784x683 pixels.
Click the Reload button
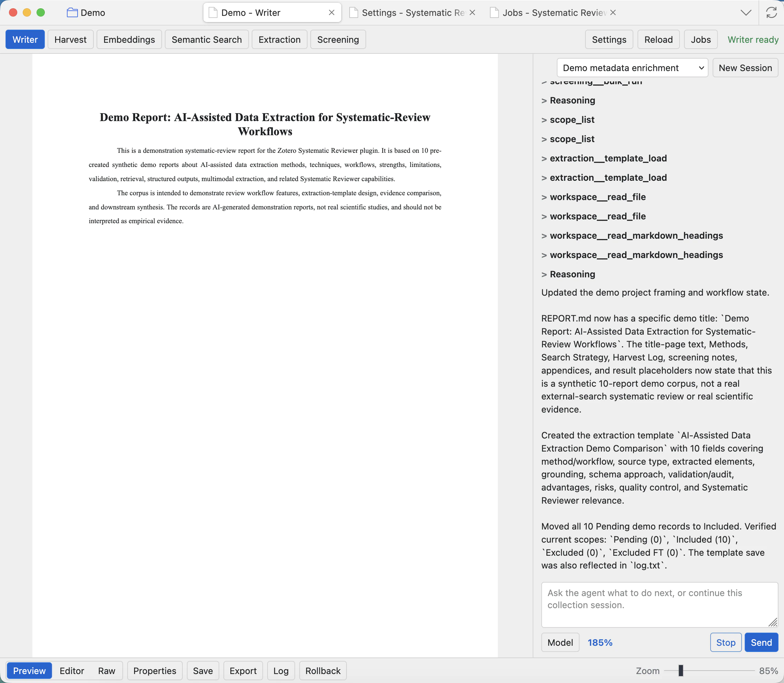(658, 40)
